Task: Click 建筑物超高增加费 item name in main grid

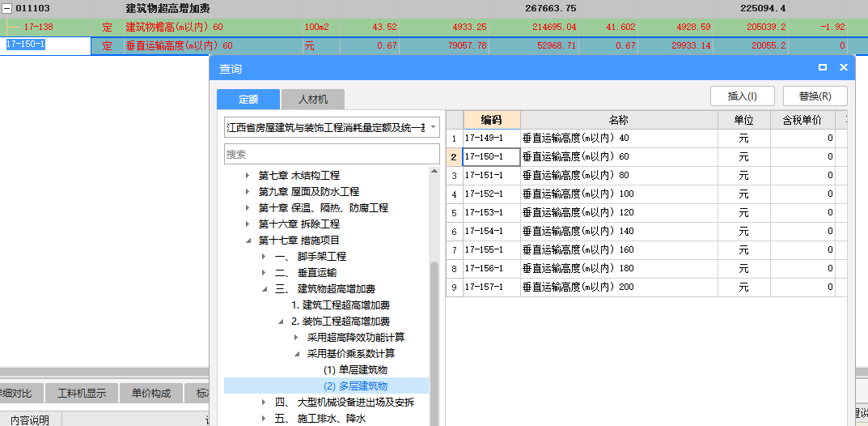Action: [167, 9]
